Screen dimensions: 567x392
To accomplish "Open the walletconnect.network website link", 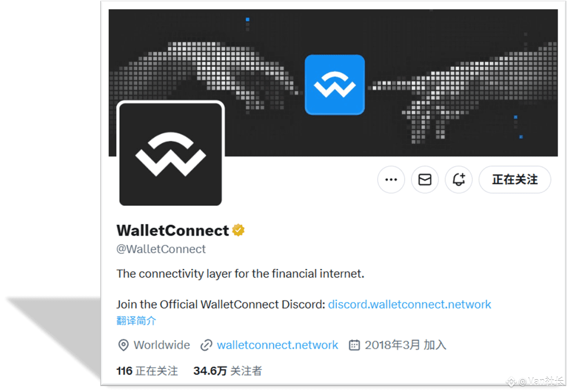I will coord(277,345).
